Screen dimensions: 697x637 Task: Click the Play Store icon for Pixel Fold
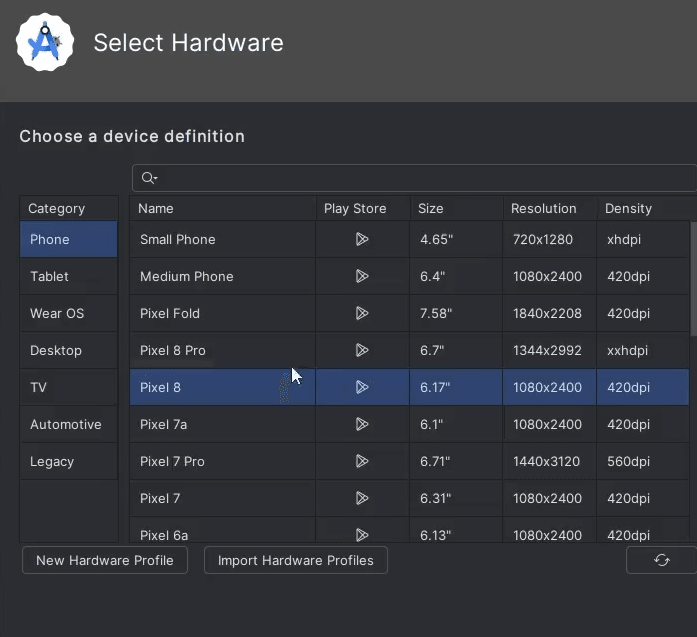coord(362,313)
